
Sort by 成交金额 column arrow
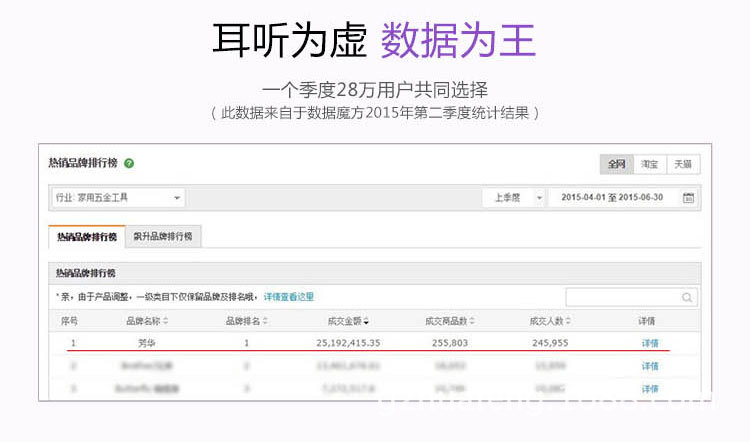(x=366, y=321)
